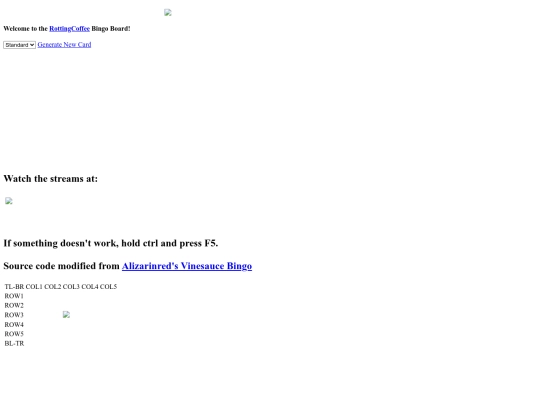Click the 'Watch the streams at:' heading
This screenshot has height=405, width=540.
51,179
